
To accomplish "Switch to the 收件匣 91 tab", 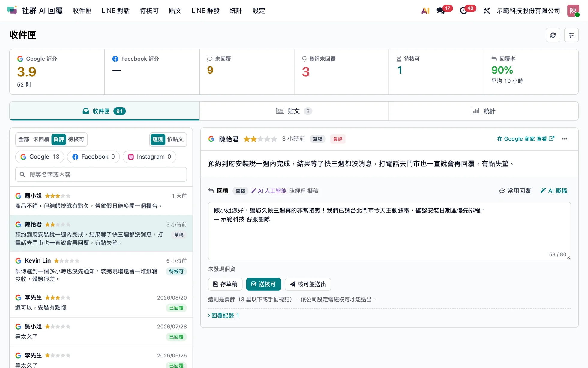I will pos(104,111).
